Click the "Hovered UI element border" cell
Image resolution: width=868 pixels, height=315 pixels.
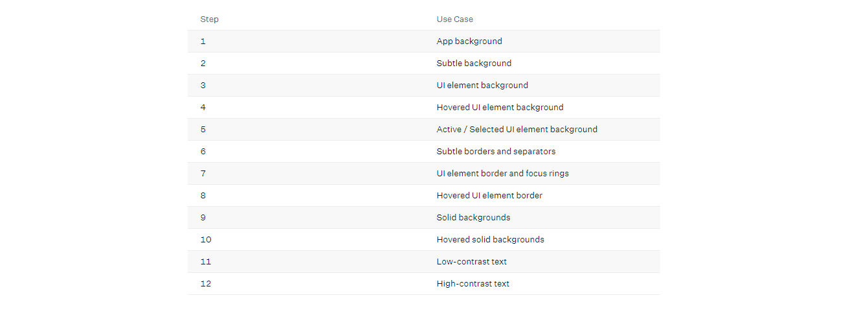489,196
